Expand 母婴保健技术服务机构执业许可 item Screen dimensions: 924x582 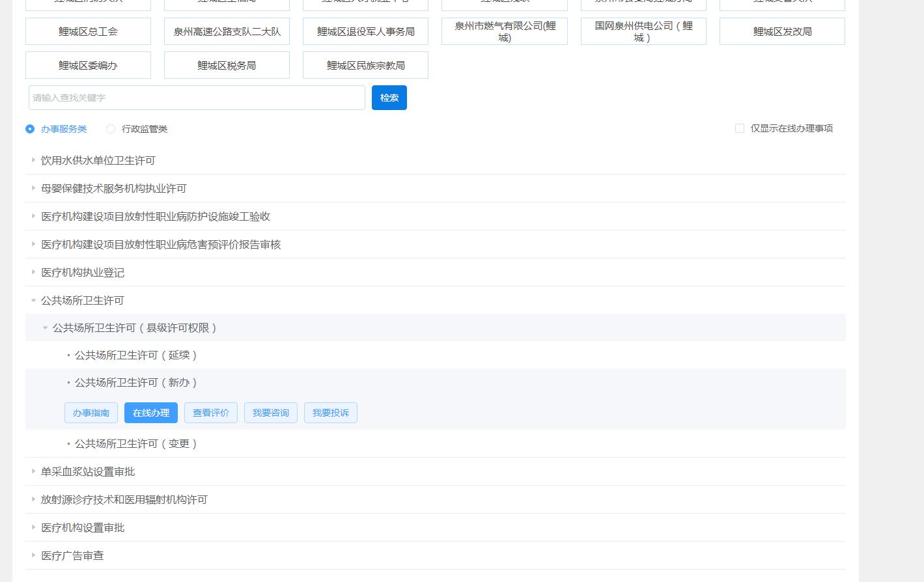tap(113, 188)
